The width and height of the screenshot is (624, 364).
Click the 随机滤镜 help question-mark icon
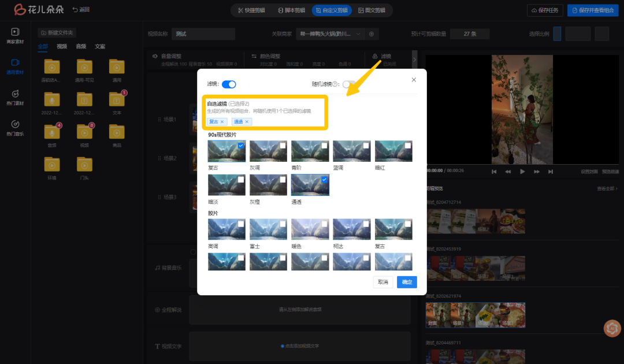(335, 84)
